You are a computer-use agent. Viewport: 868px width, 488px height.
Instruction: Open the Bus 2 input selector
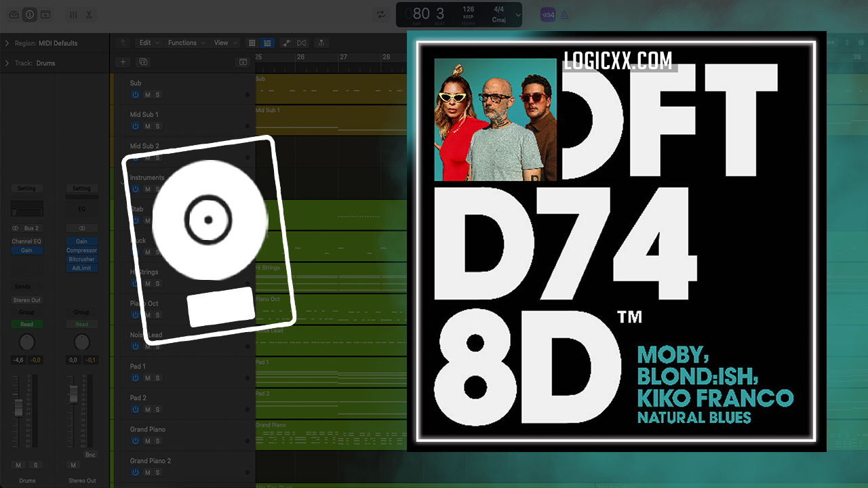coord(31,228)
